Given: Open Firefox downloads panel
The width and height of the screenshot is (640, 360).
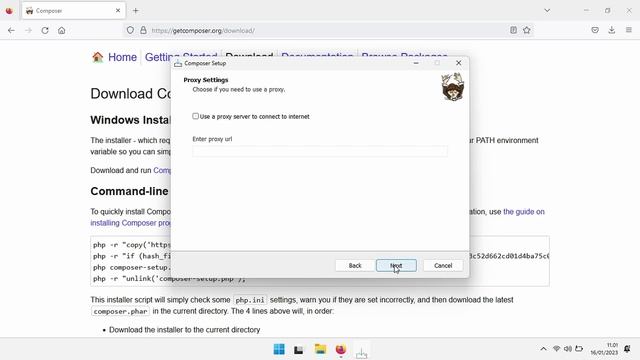Looking at the screenshot, I should (611, 30).
